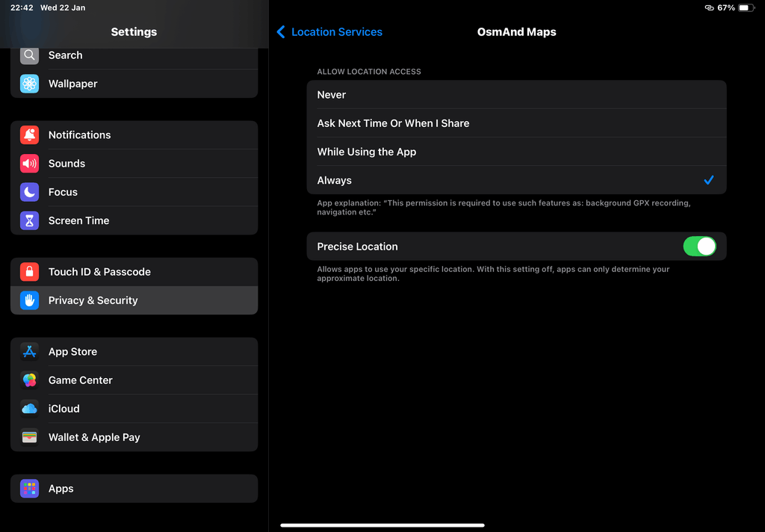Tap the back chevron arrow
765x532 pixels.
281,31
